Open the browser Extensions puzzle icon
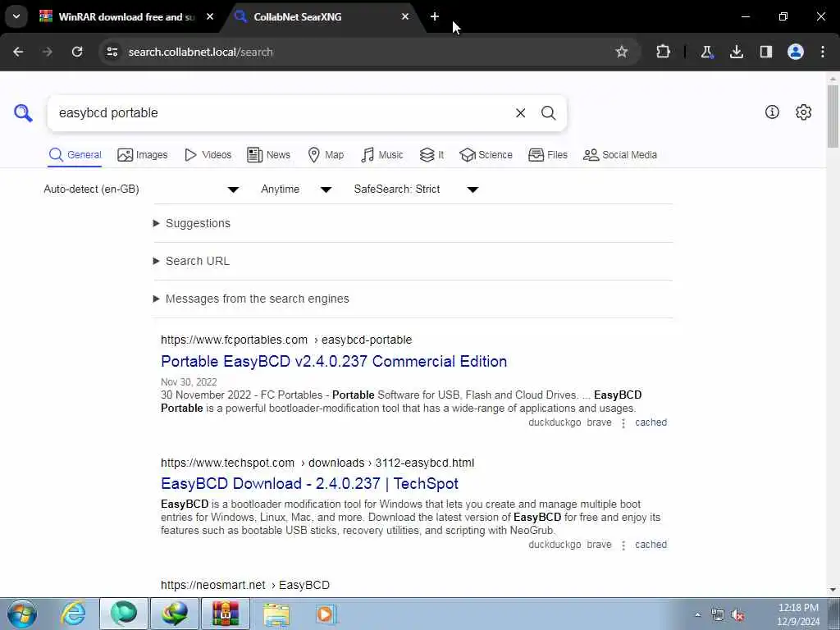 coord(663,52)
